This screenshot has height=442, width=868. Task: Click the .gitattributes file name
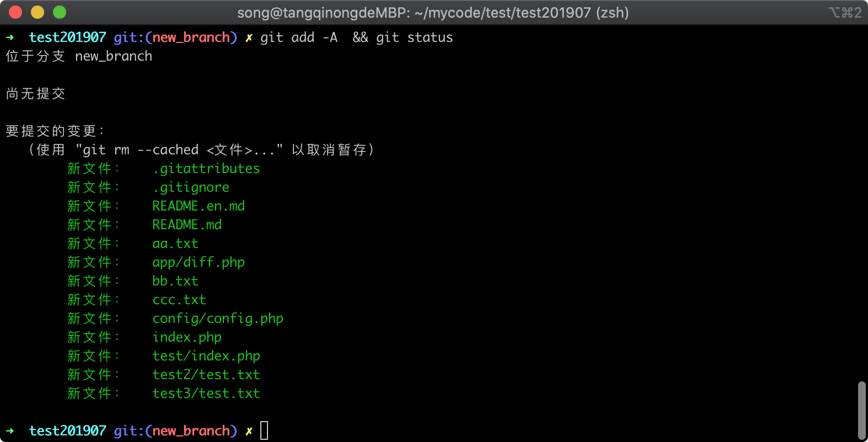click(206, 169)
